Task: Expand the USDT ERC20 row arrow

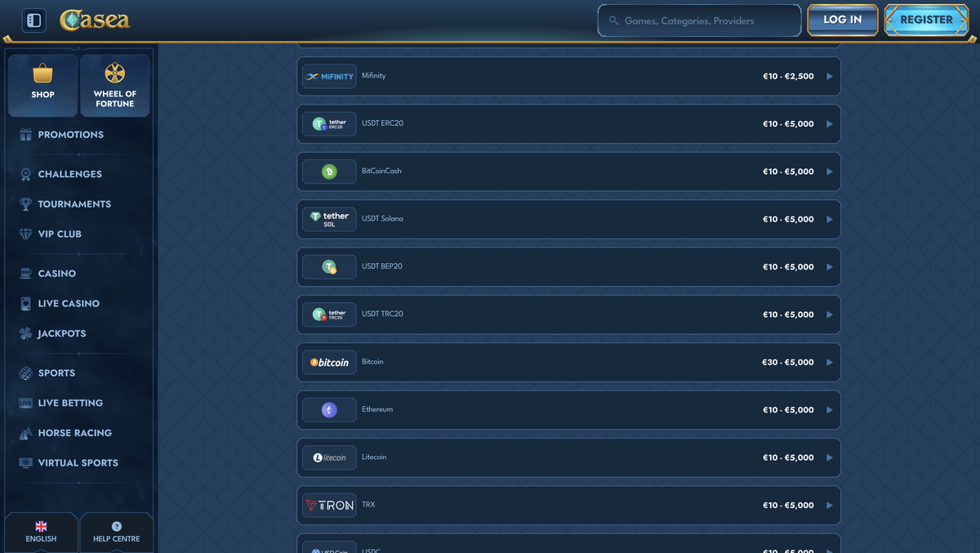Action: point(830,124)
